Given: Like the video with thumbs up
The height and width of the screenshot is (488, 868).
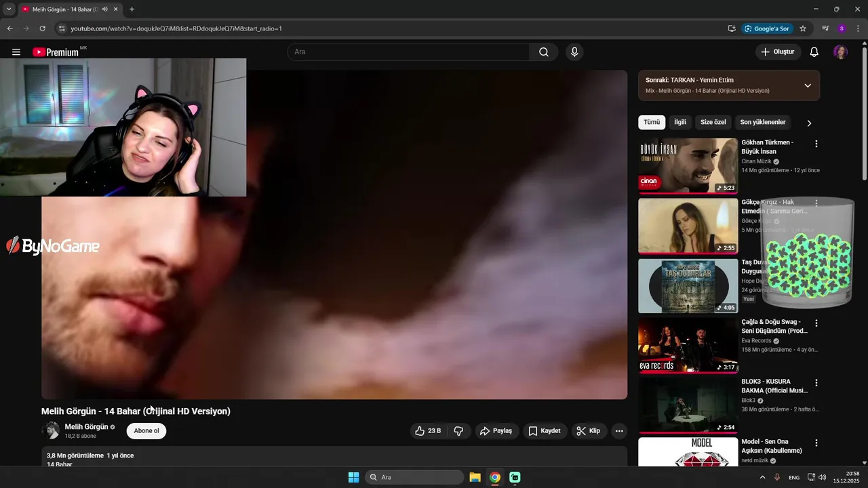Looking at the screenshot, I should (x=429, y=431).
